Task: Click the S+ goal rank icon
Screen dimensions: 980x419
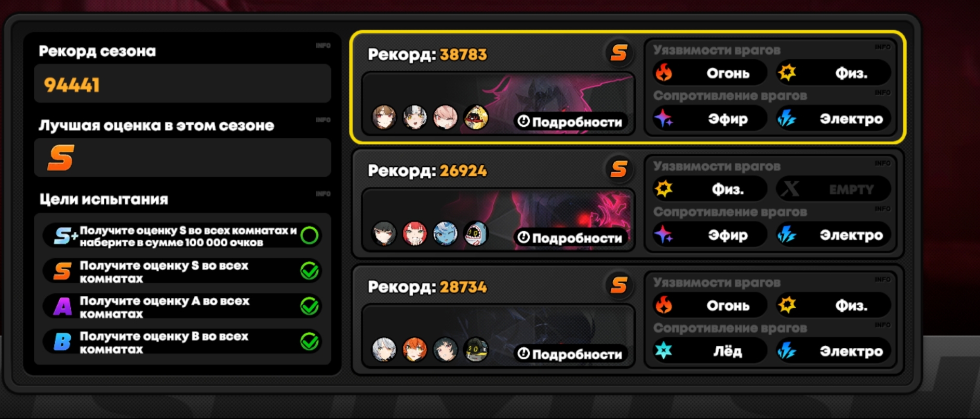Action: pyautogui.click(x=65, y=236)
